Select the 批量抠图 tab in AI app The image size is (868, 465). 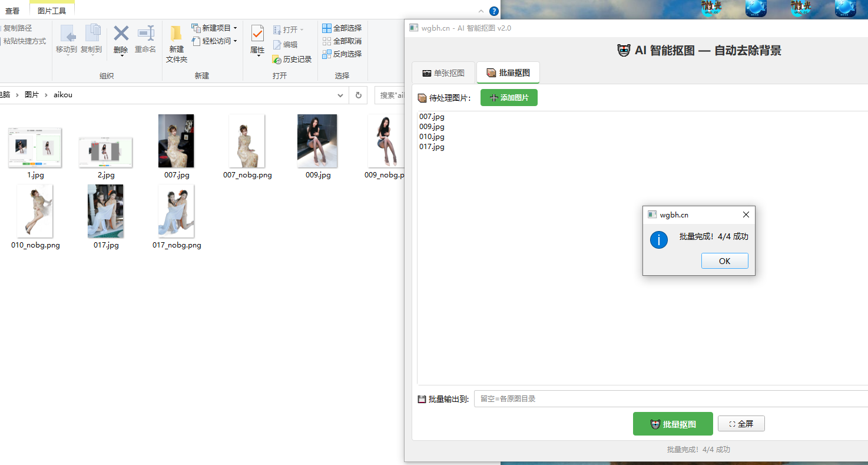(x=508, y=72)
